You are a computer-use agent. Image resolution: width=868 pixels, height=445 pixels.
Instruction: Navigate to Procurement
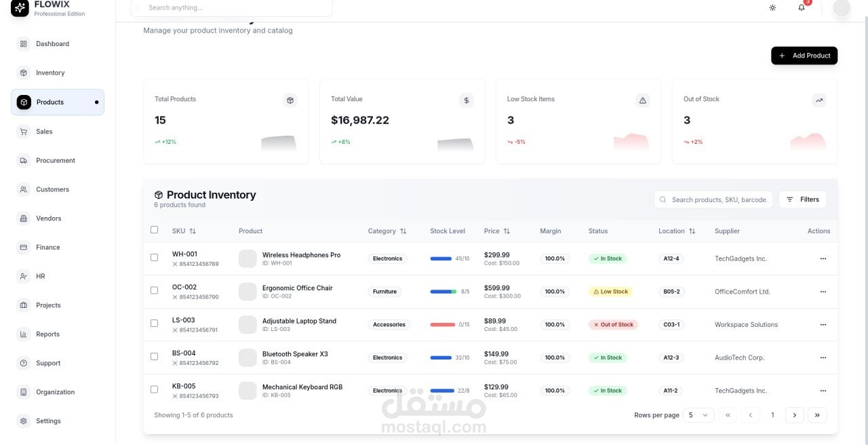point(58,161)
